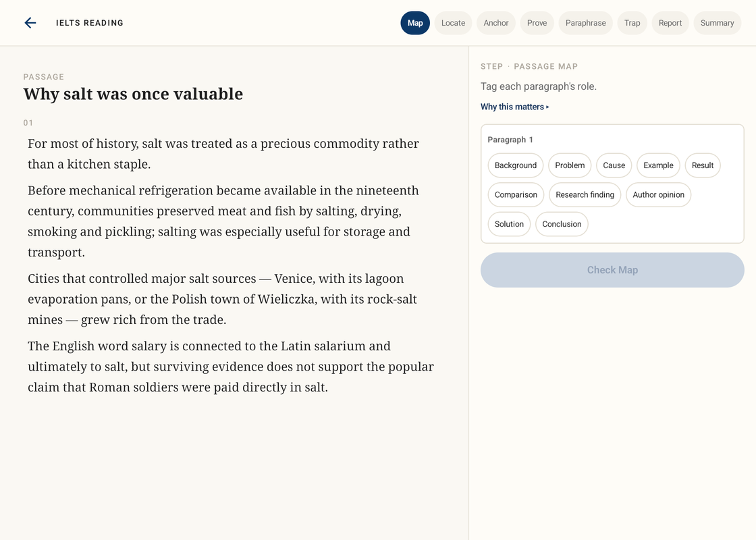Click the sentence about Venice and Wieliczka
Screen dimensions: 756x540
(x=222, y=299)
